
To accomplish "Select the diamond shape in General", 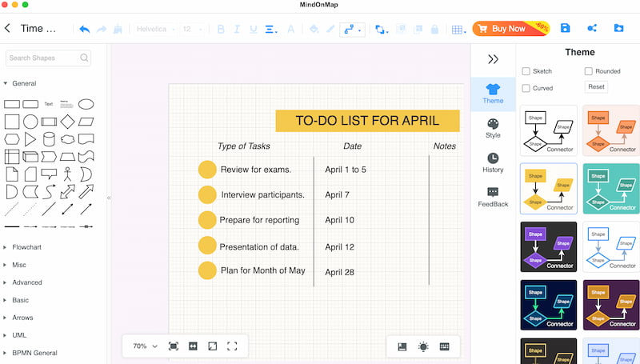I will pyautogui.click(x=68, y=122).
